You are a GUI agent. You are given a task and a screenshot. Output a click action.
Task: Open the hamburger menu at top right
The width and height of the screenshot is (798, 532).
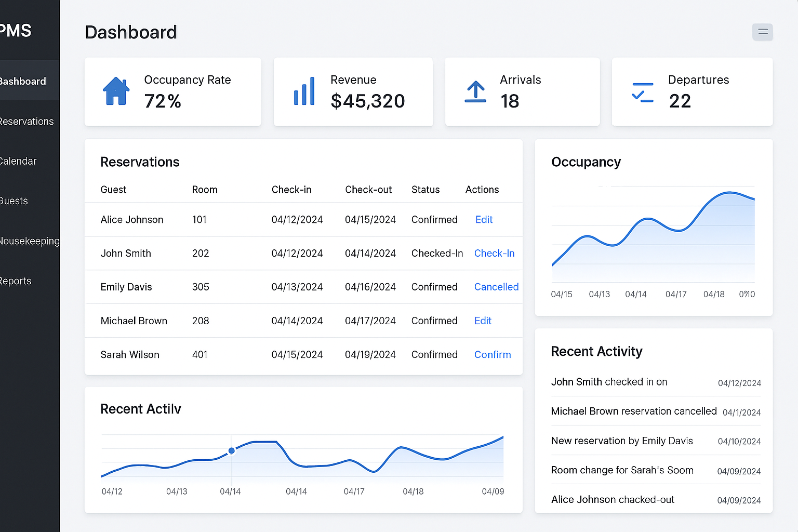(762, 32)
